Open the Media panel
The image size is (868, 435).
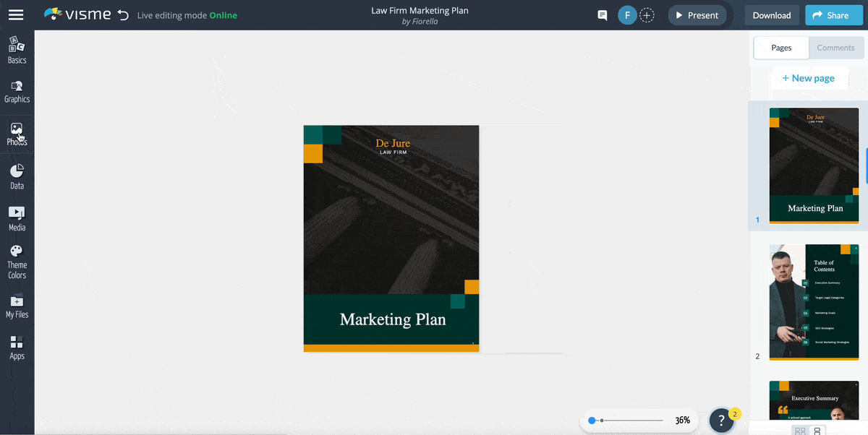point(17,218)
